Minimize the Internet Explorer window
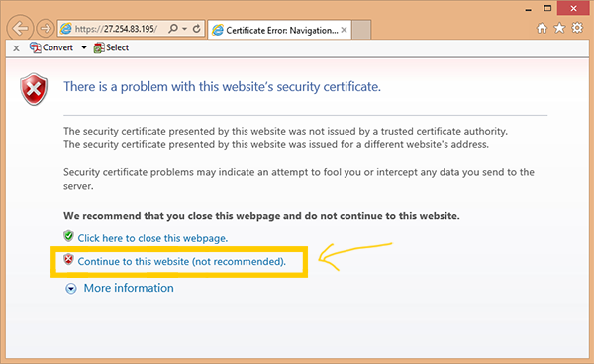This screenshot has width=594, height=364. [529, 9]
